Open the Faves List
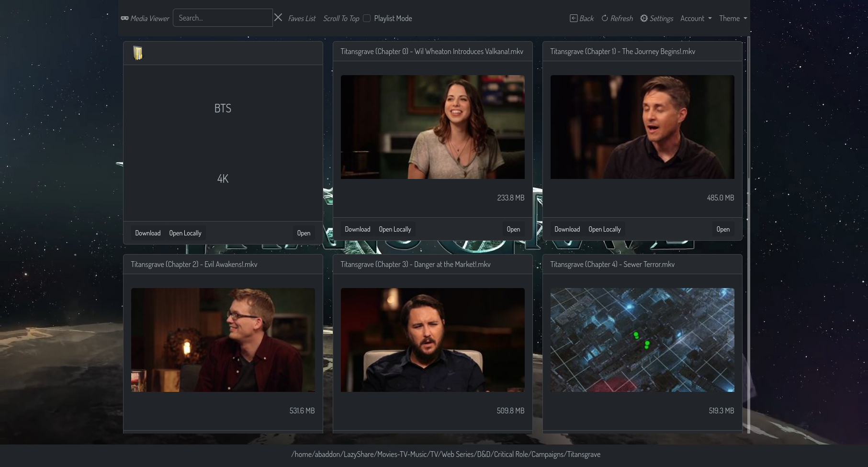Viewport: 868px width, 467px height. point(302,18)
